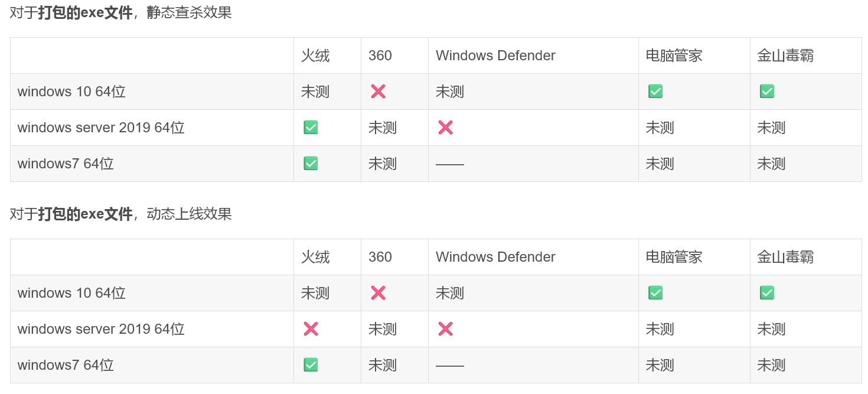868x394 pixels.
Task: Click the green check under 火绒 in the static table's windows server 2019 row
Action: pyautogui.click(x=311, y=128)
